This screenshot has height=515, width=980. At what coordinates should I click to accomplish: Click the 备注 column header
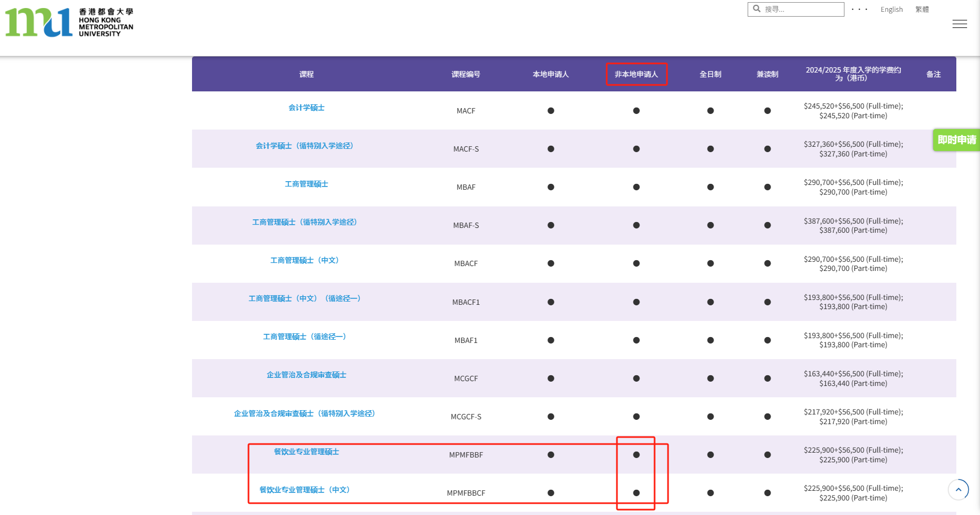tap(934, 74)
